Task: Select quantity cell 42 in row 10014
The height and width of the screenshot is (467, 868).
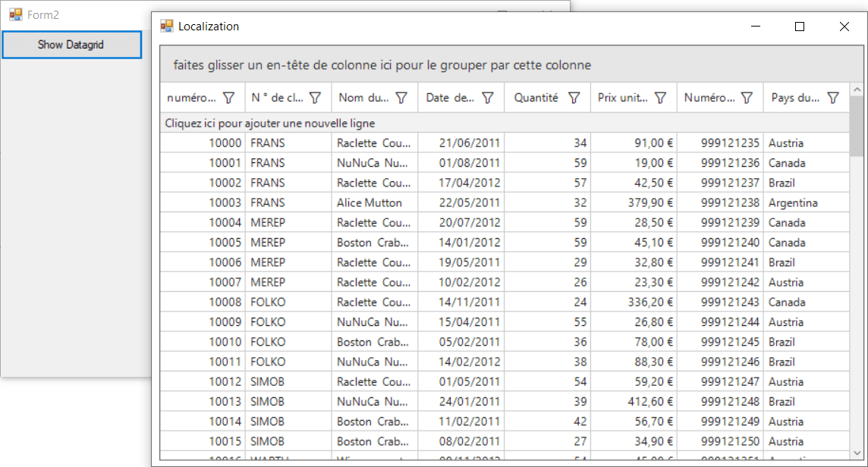Action: (548, 422)
